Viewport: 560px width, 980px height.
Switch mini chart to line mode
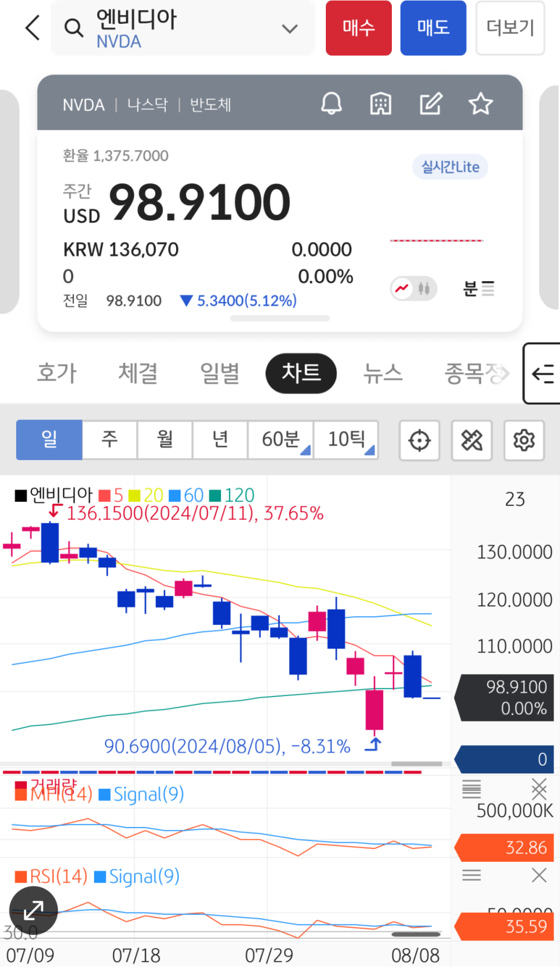(402, 288)
